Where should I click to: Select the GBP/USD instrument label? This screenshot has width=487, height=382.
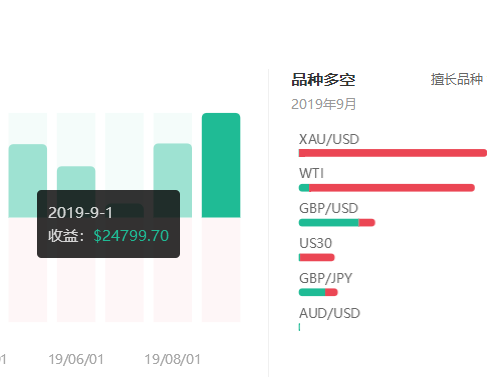point(329,208)
